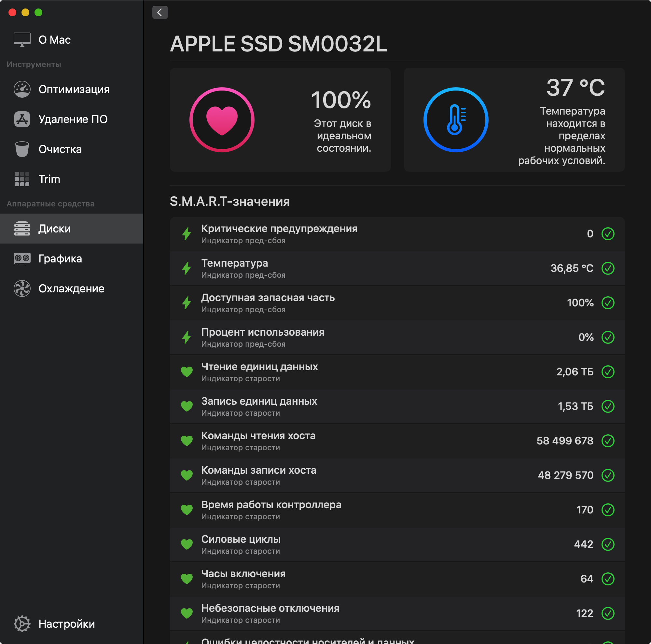Click the Температура green status checkmark
This screenshot has width=651, height=644.
point(608,268)
